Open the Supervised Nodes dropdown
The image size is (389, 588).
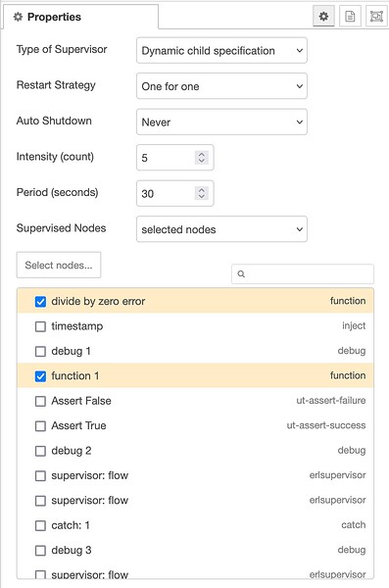point(221,229)
